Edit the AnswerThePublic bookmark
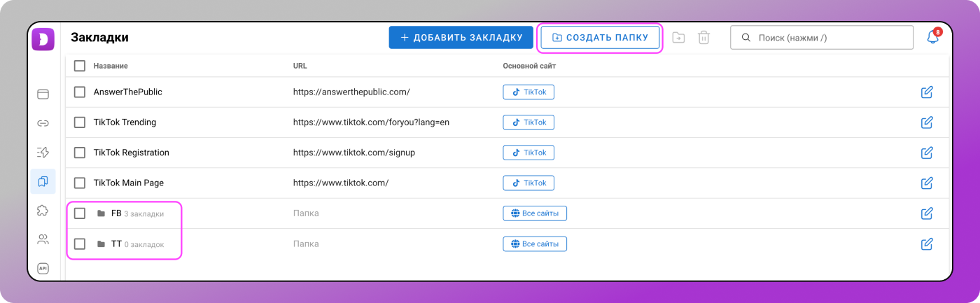 [927, 92]
